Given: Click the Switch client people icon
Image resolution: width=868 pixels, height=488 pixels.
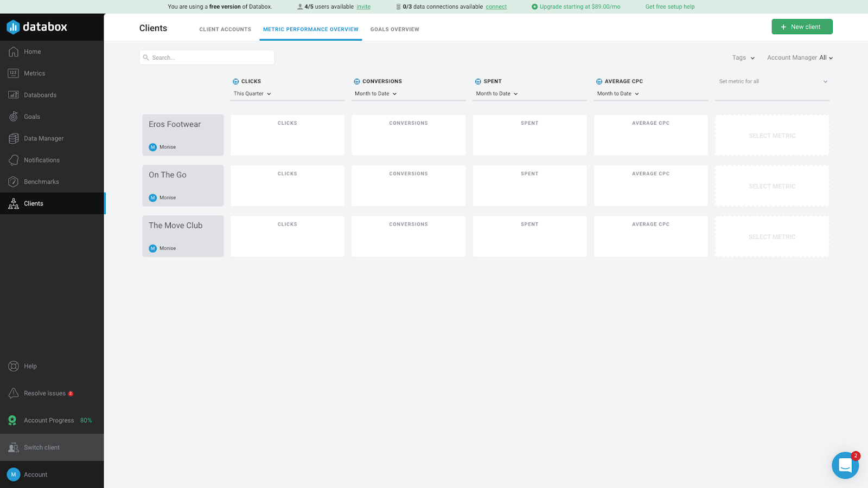Looking at the screenshot, I should (x=14, y=447).
